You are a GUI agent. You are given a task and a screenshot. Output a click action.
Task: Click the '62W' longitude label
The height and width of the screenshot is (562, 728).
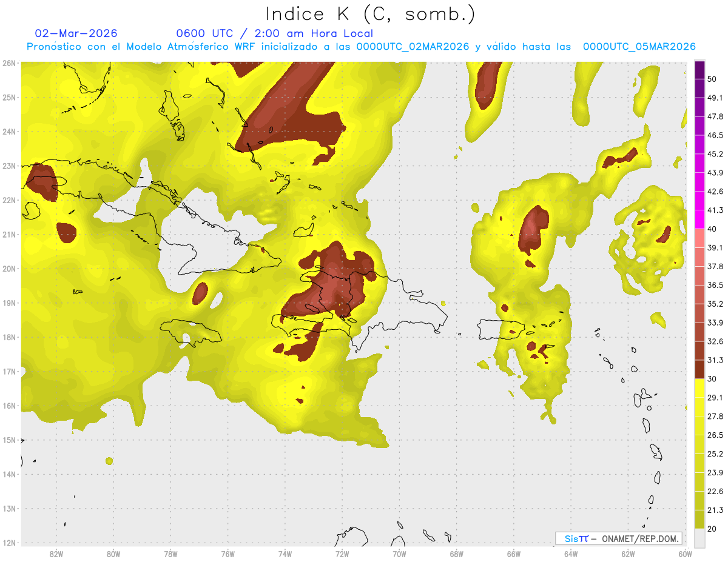pyautogui.click(x=629, y=554)
